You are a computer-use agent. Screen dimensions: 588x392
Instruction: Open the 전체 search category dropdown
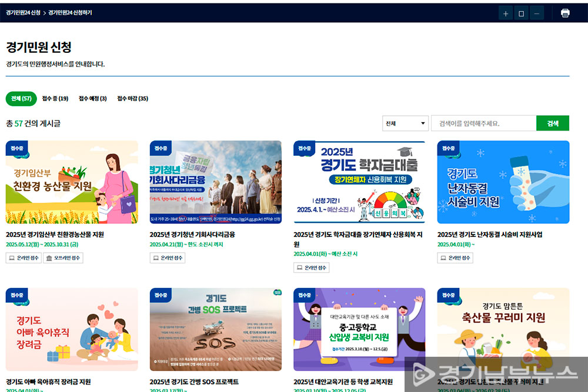coord(405,123)
